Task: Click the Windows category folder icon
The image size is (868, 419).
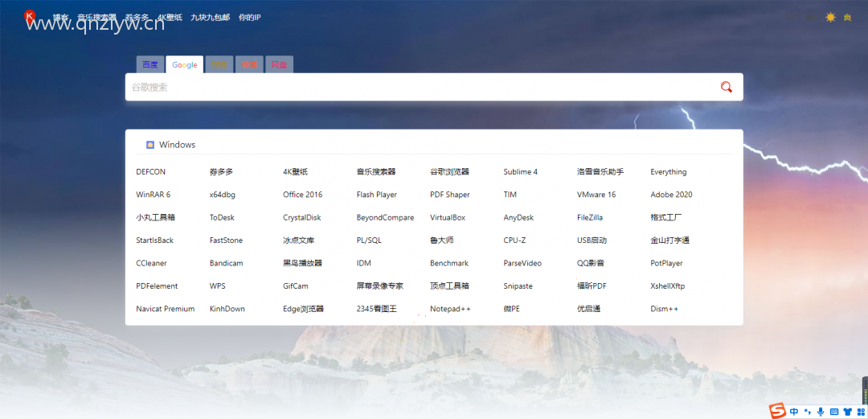Action: coord(150,145)
